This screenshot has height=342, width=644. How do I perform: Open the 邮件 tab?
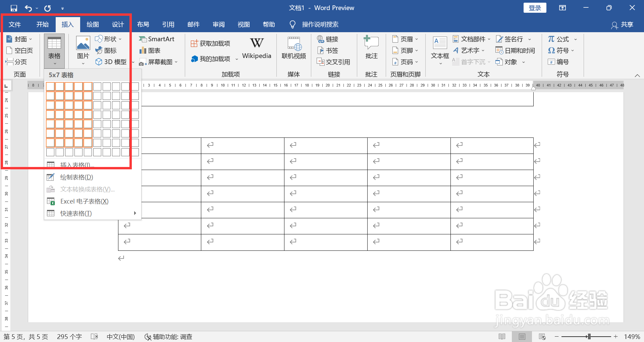click(x=193, y=24)
